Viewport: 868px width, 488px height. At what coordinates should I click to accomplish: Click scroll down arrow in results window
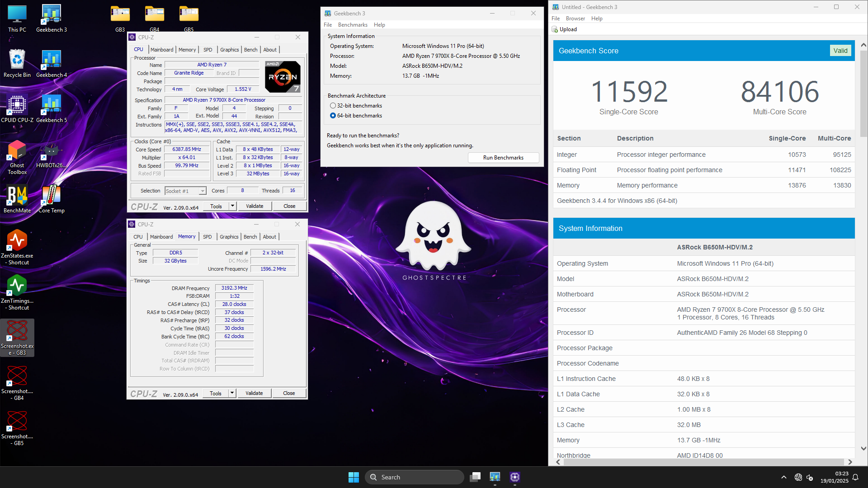point(863,449)
